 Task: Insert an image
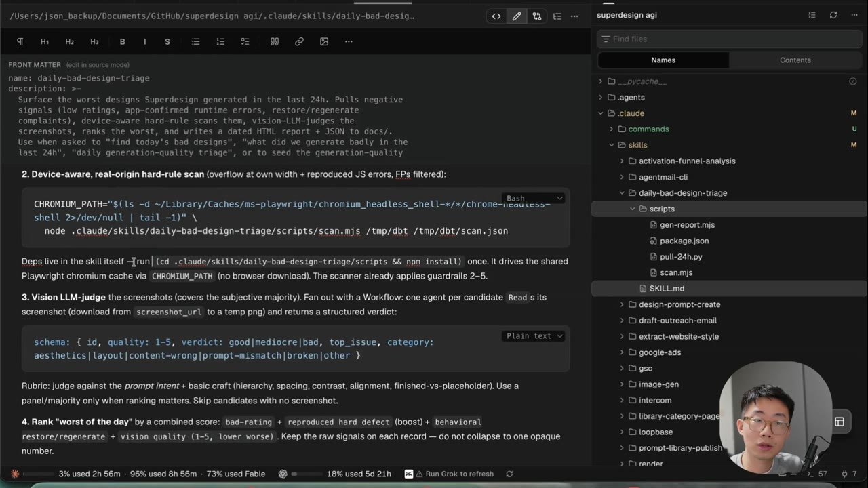pyautogui.click(x=324, y=41)
